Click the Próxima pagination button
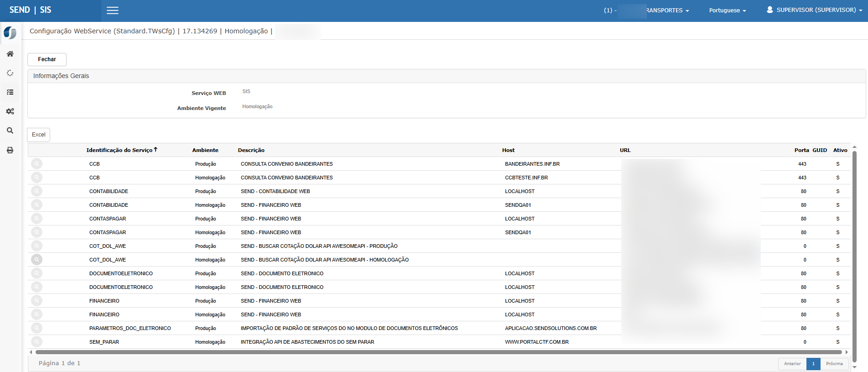The height and width of the screenshot is (372, 868). click(834, 364)
